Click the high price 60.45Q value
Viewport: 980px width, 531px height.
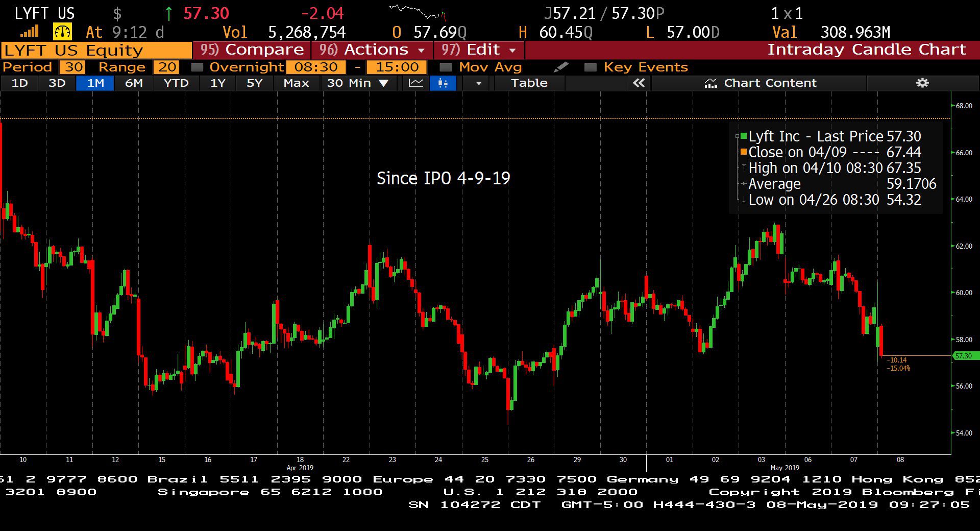(x=566, y=33)
